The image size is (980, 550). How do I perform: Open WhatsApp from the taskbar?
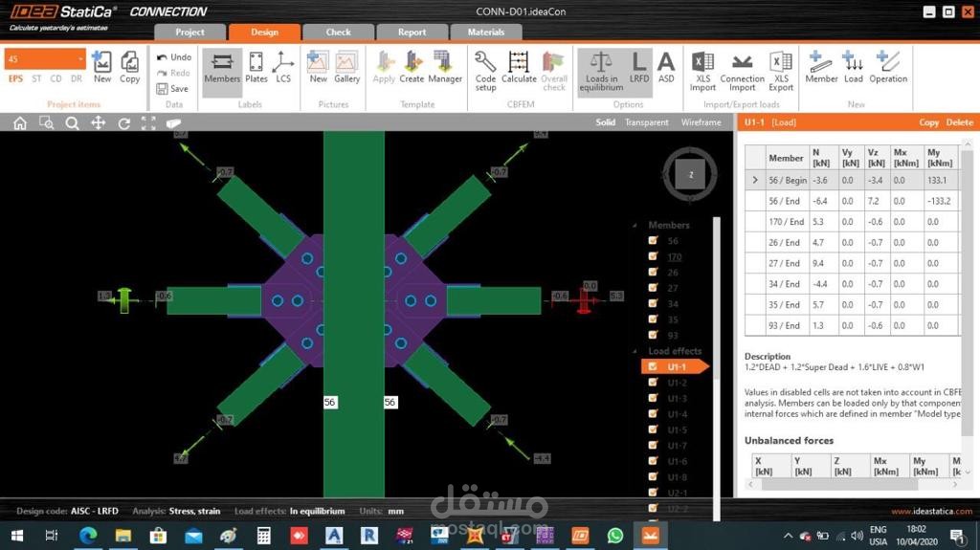click(x=615, y=536)
